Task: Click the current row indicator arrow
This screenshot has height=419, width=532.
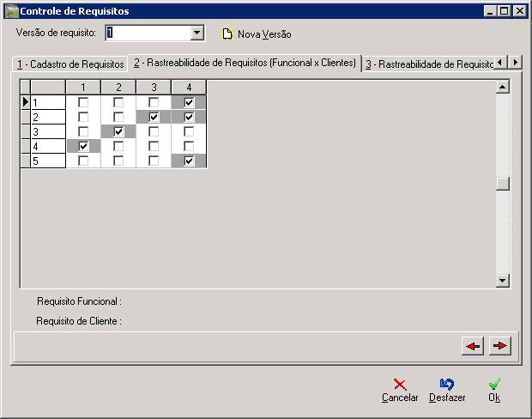Action: click(x=26, y=102)
